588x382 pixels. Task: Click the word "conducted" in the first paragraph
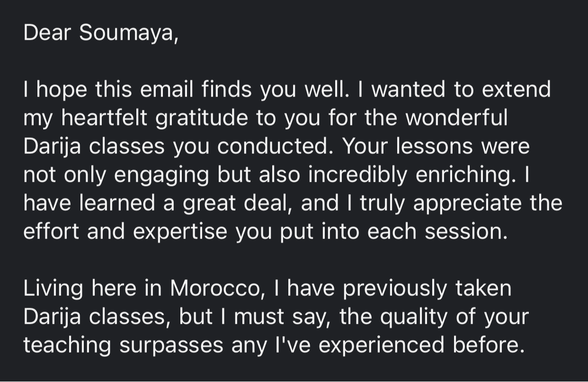272,146
